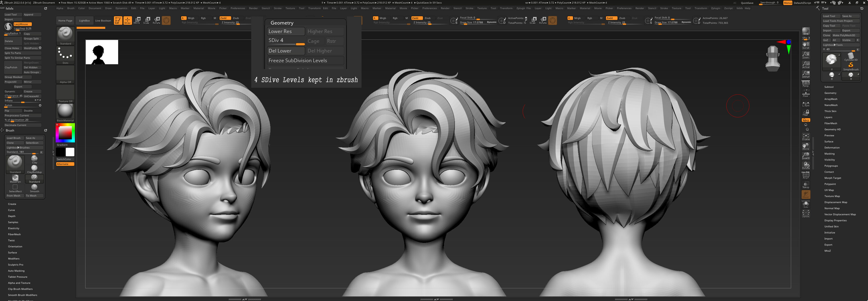Expand UV Map subpalette
Image resolution: width=868 pixels, height=301 pixels.
click(x=829, y=190)
